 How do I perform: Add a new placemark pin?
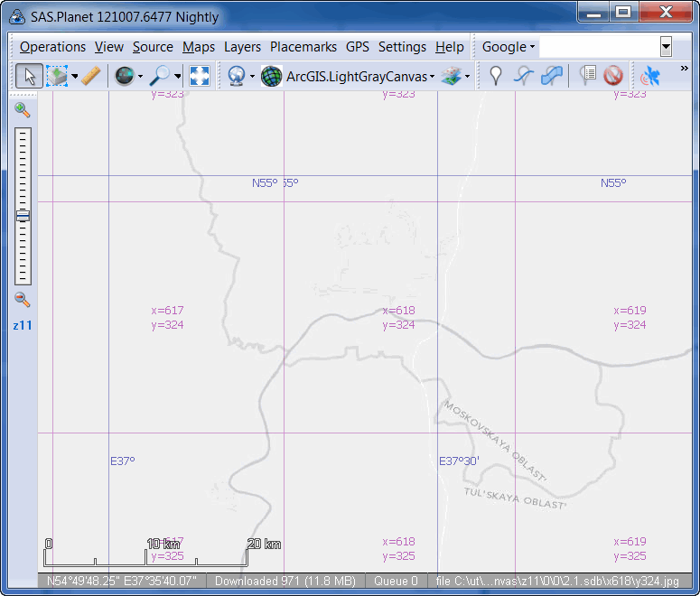click(x=495, y=77)
